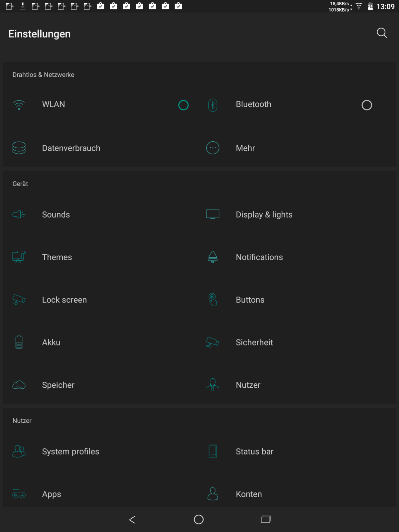Tap the Akku battery icon
Image resolution: width=399 pixels, height=532 pixels.
click(19, 342)
